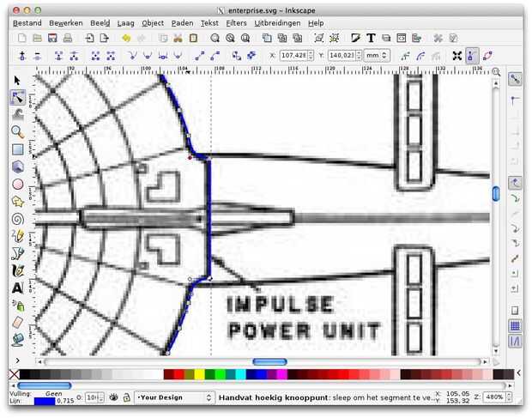The width and height of the screenshot is (532, 418).
Task: Open the Bestand menu
Action: [27, 23]
